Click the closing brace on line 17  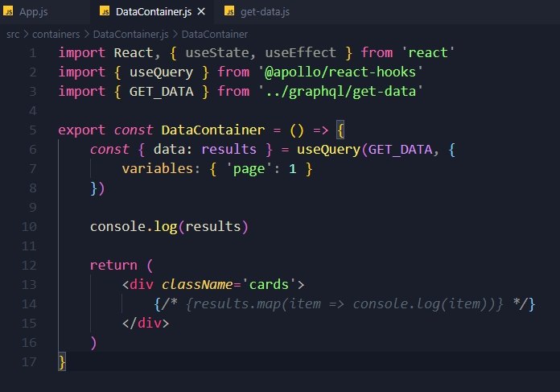tap(62, 361)
